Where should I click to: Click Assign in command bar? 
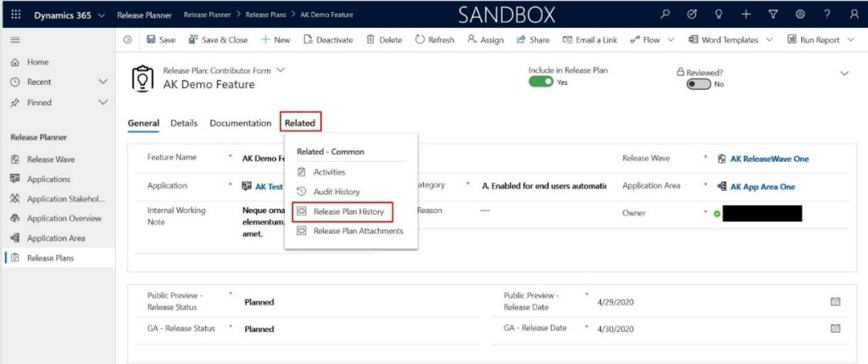486,40
